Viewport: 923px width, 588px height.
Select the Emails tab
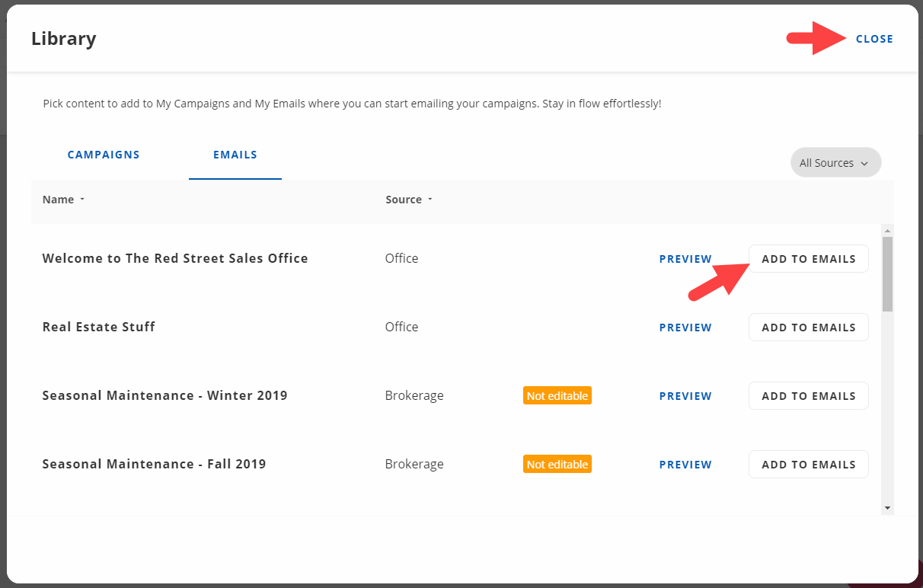(x=235, y=155)
